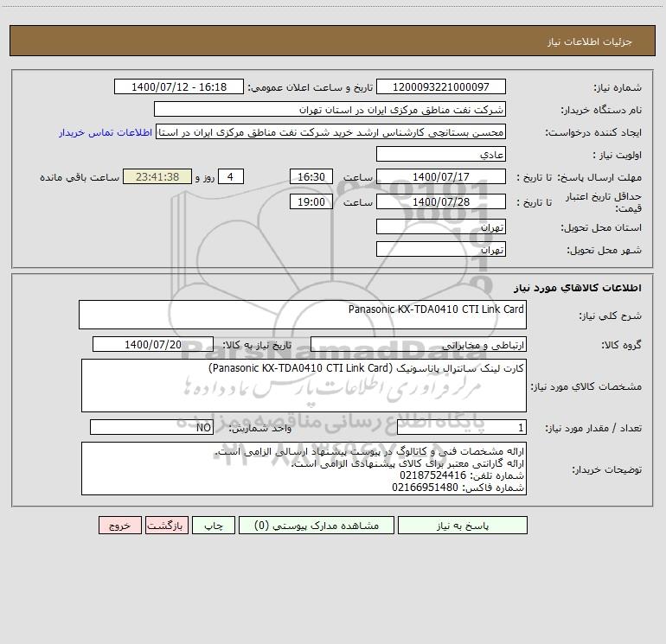Image resolution: width=666 pixels, height=644 pixels.
Task: Click announcement date field 1400/07/12 - 16:18
Action: pyautogui.click(x=179, y=86)
